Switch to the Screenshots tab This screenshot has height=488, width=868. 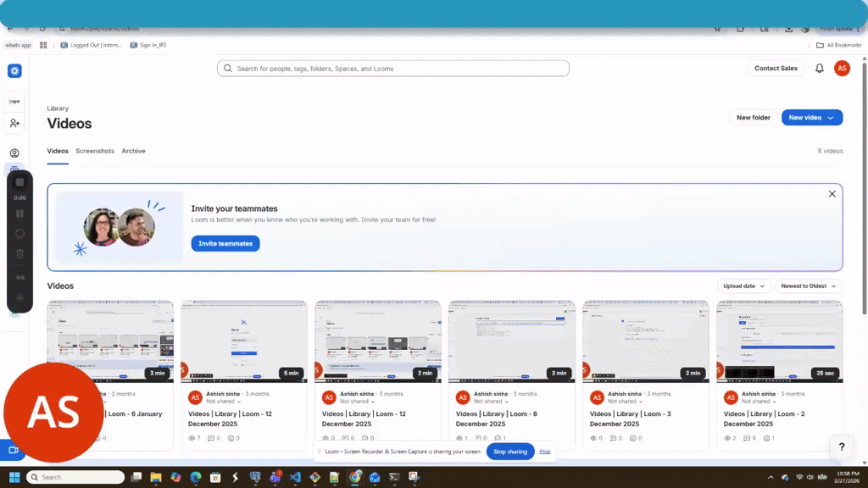[x=95, y=151]
